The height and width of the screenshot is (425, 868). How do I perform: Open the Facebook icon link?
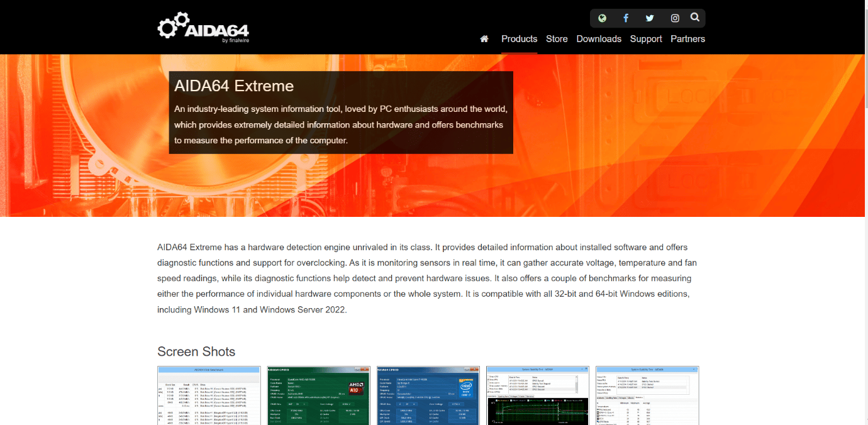(x=626, y=18)
